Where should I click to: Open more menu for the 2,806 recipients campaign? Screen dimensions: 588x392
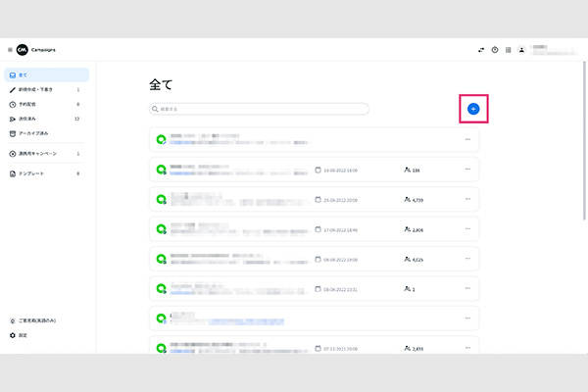[x=467, y=229]
